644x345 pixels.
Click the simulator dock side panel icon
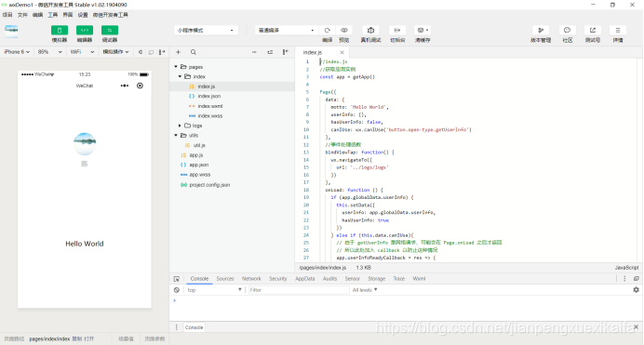(162, 52)
